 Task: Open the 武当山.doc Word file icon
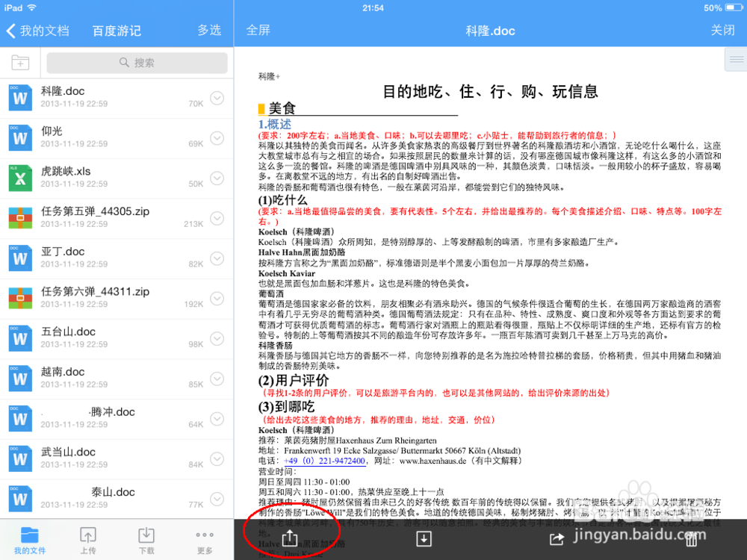coord(20,458)
